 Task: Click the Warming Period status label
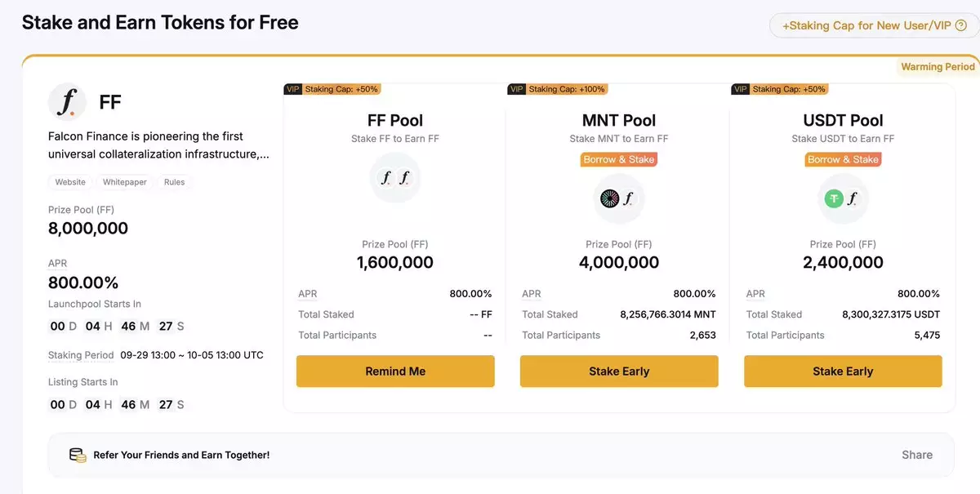tap(938, 67)
